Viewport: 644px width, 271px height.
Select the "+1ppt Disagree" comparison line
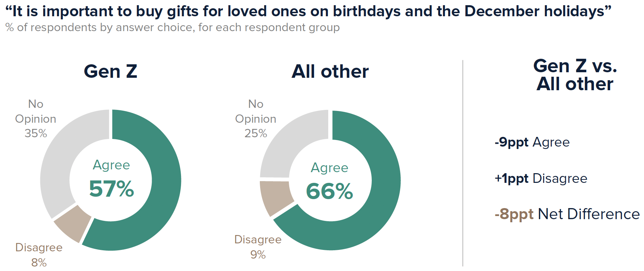(541, 178)
